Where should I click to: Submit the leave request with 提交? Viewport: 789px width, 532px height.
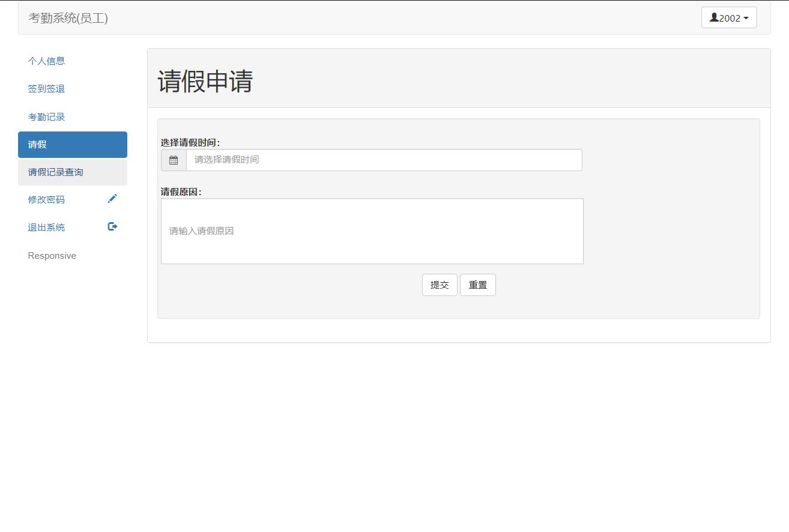click(440, 285)
